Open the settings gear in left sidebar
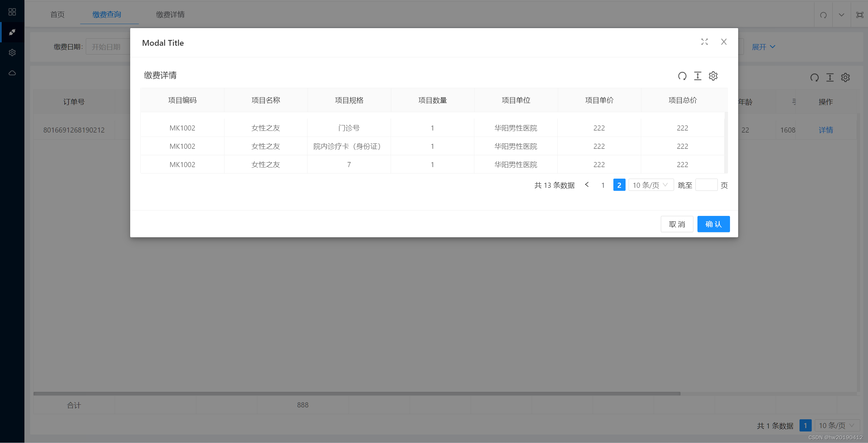The width and height of the screenshot is (868, 443). click(x=12, y=53)
